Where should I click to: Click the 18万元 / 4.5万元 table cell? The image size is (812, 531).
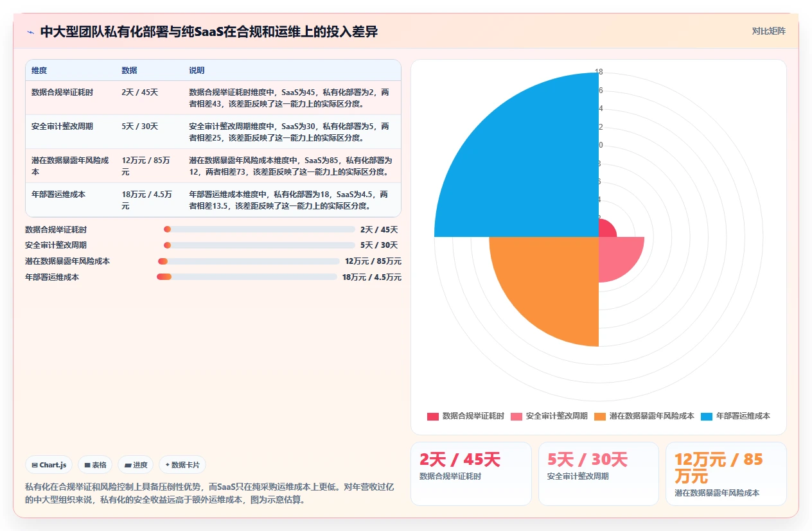click(146, 200)
